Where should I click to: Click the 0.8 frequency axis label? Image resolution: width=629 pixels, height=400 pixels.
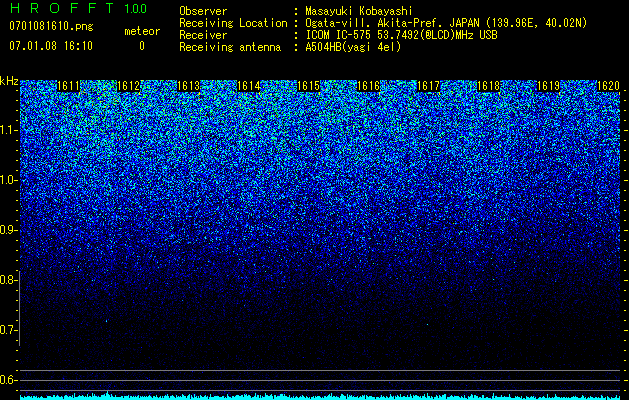point(8,280)
